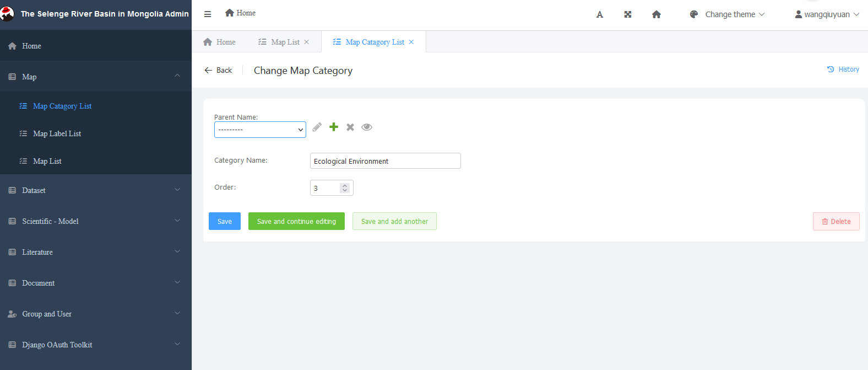Open the font size icon
This screenshot has height=370, width=868.
(x=600, y=14)
